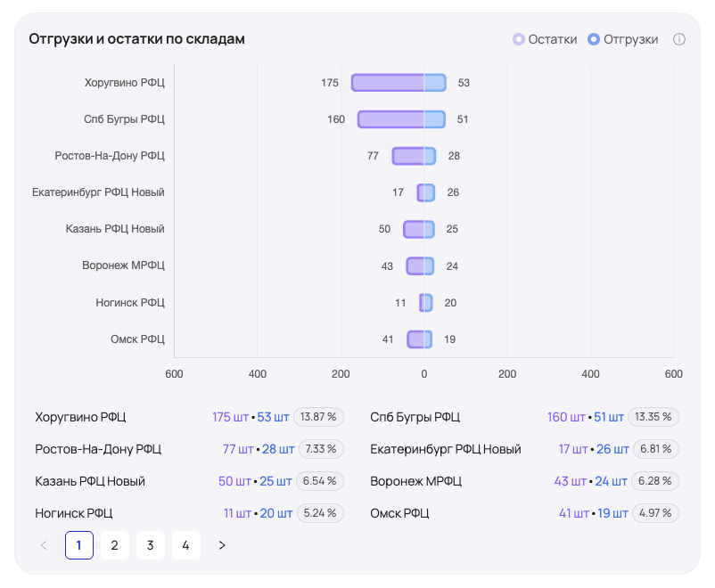
Task: Click the Ростов-На-Дону РФЦ purple bar
Action: click(x=407, y=156)
